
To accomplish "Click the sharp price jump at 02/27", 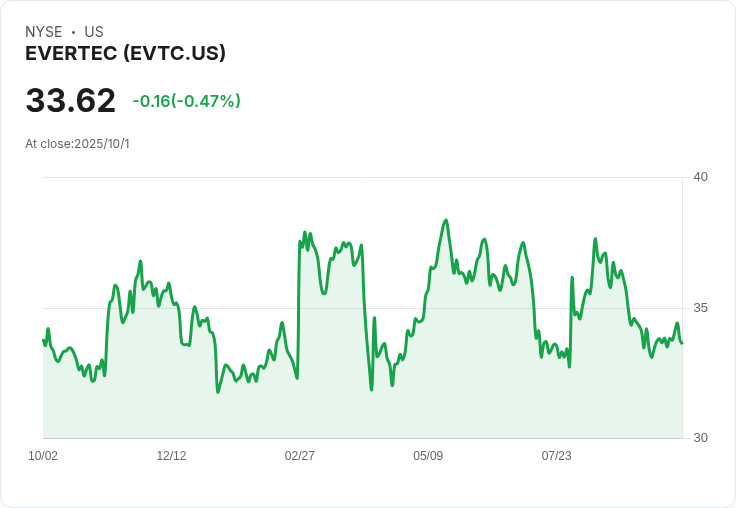I will 299,300.
